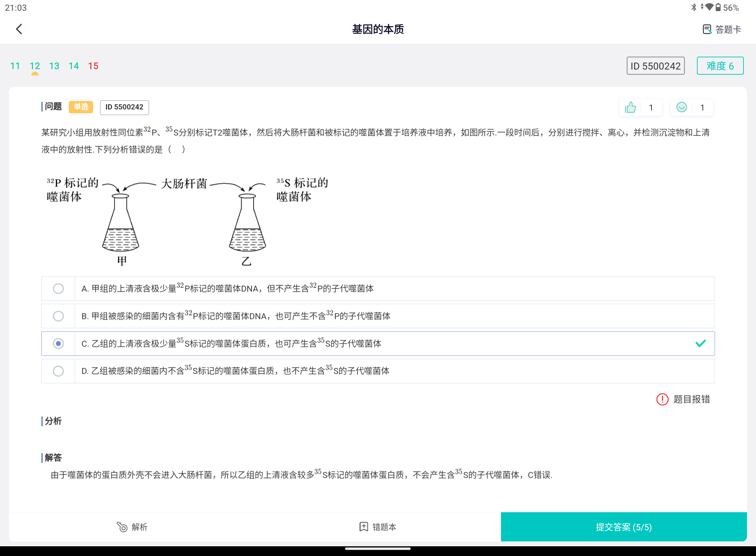The height and width of the screenshot is (556, 756).
Task: Add to 错题本 wrong-question notebook
Action: [378, 527]
